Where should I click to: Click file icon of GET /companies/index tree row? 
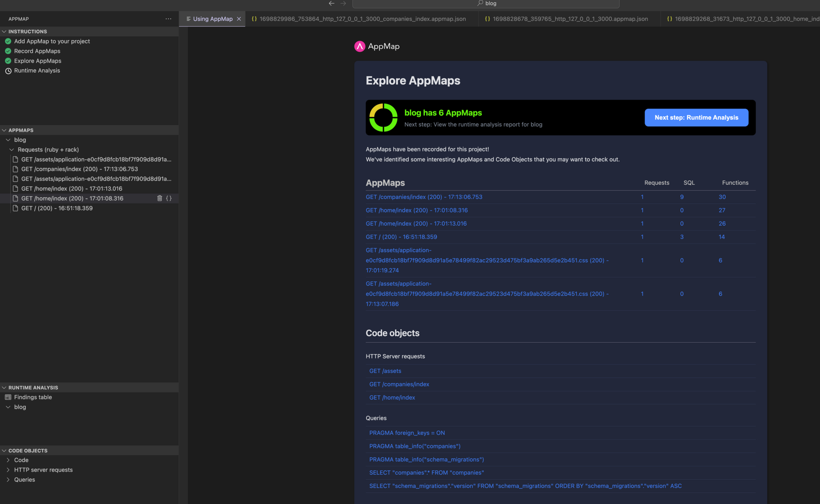click(15, 169)
